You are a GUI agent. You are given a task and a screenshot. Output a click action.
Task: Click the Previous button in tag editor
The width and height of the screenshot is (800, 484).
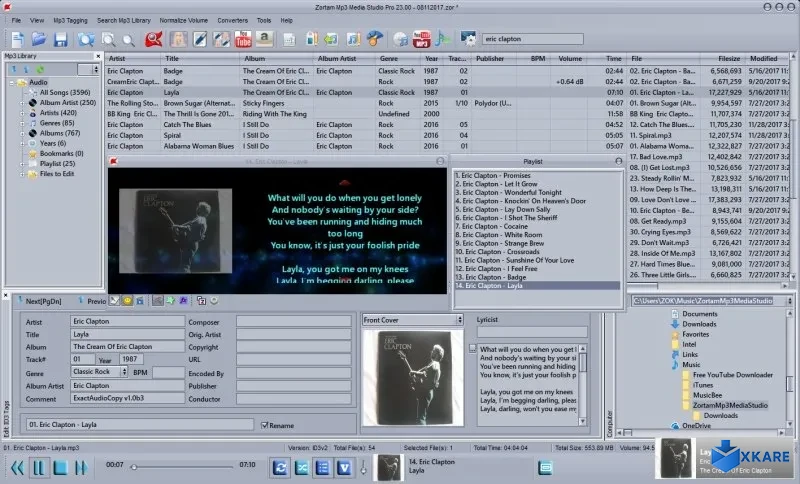click(x=92, y=301)
